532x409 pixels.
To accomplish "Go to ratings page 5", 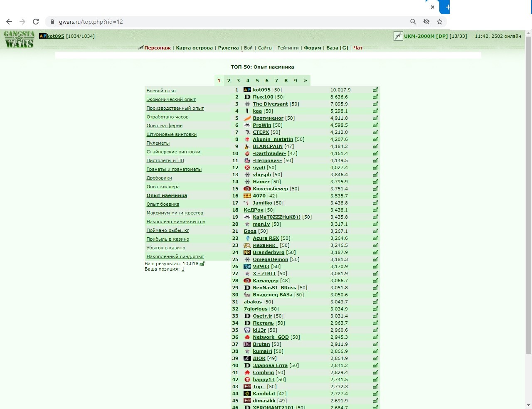I will coord(257,81).
